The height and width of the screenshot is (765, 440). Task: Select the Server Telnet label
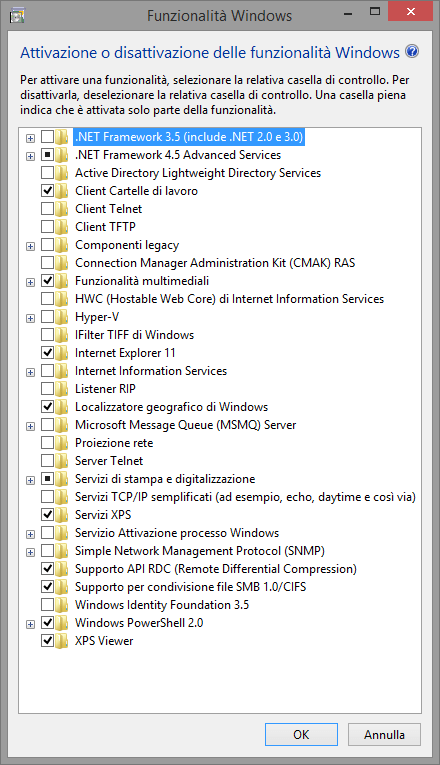(109, 461)
